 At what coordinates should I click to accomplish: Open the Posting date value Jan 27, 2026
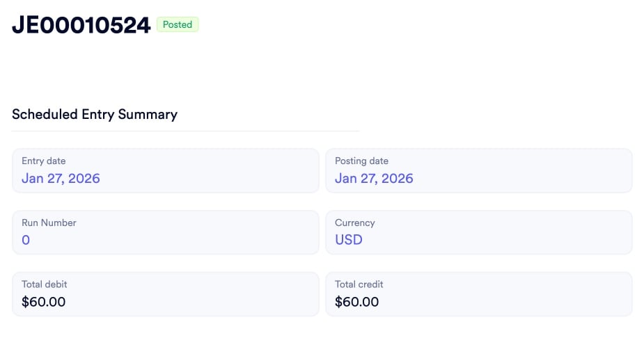click(374, 178)
